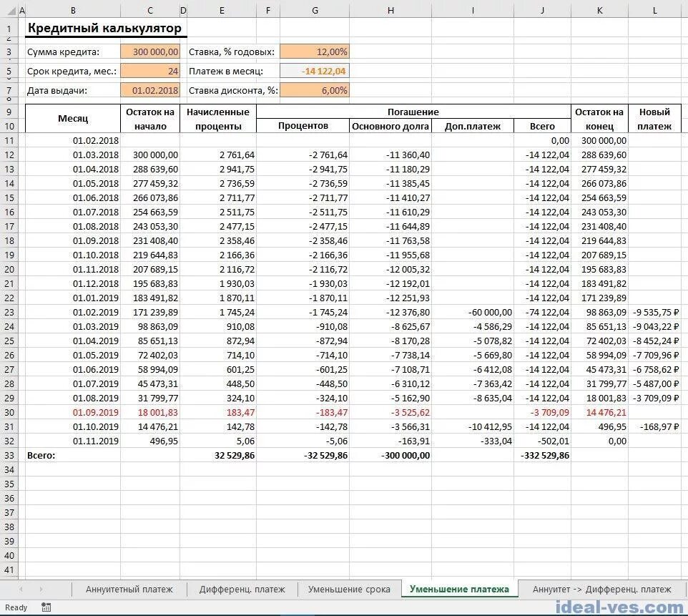Click label Ставка, % годовых:
Viewport: 688px width, 616px height.
coord(232,52)
